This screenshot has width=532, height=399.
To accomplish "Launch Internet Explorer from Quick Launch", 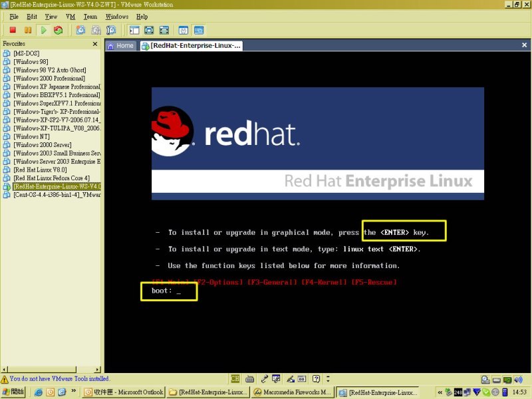I will click(x=39, y=392).
